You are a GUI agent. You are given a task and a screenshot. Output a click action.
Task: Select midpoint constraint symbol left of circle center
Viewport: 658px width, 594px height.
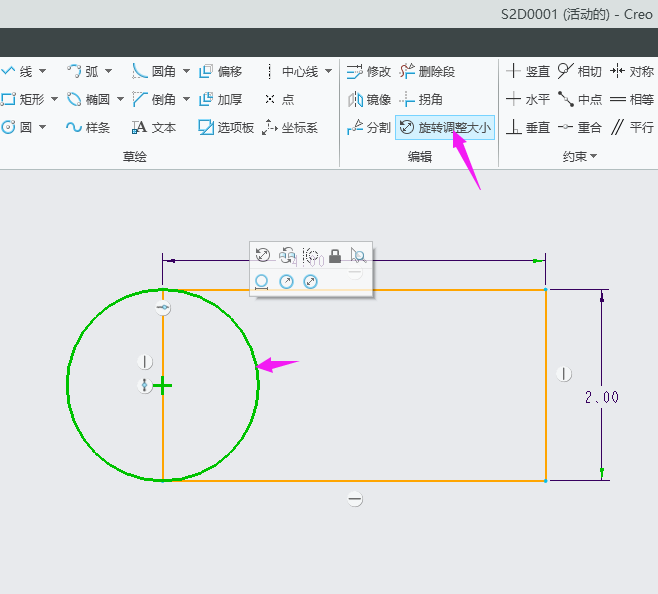[144, 385]
